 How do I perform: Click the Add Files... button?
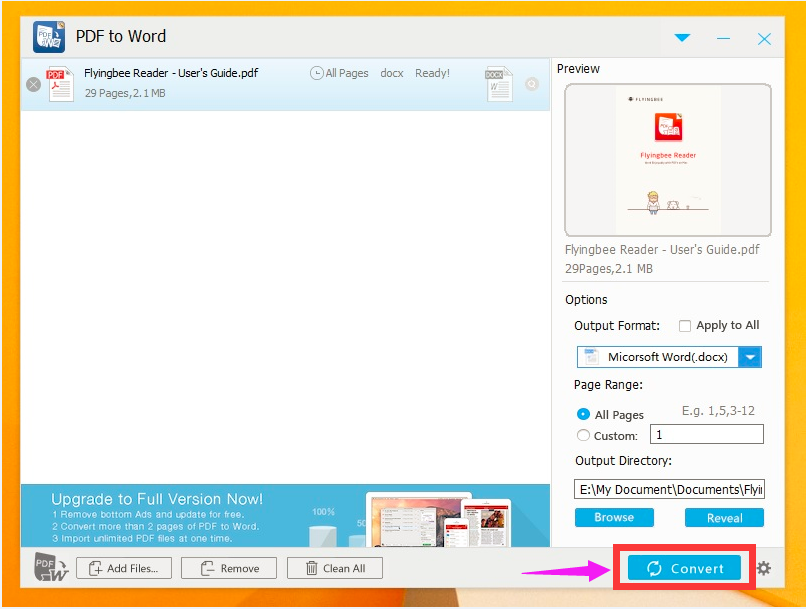(124, 568)
